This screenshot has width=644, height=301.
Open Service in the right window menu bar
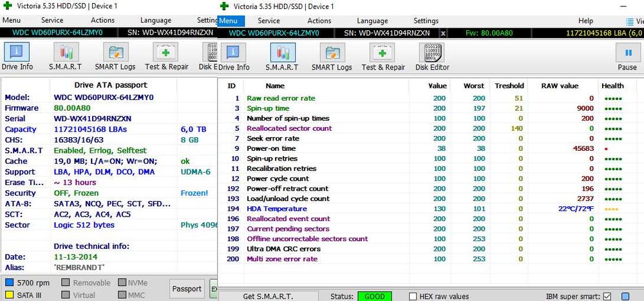tap(269, 21)
